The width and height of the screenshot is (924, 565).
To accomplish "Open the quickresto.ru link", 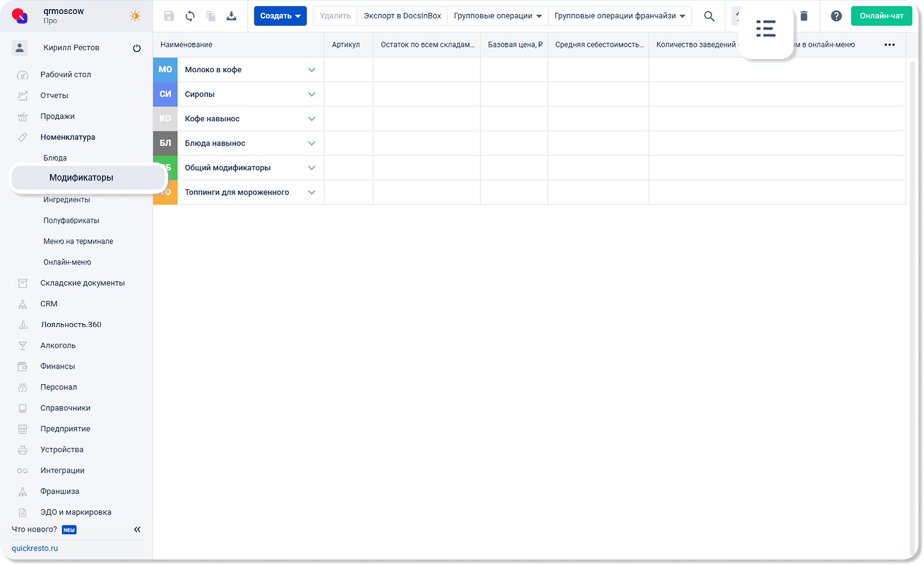I will click(x=35, y=548).
